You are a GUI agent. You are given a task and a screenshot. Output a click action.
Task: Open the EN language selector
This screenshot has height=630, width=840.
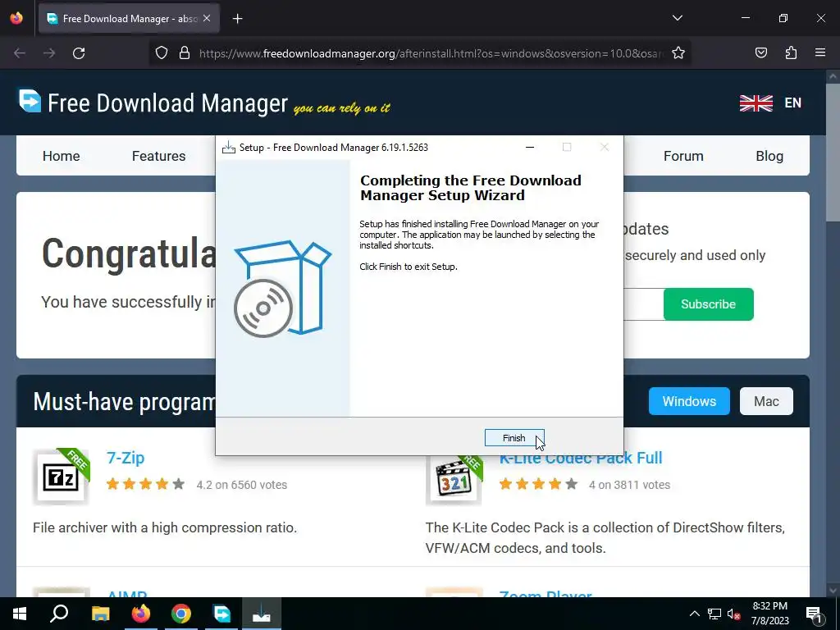[793, 103]
